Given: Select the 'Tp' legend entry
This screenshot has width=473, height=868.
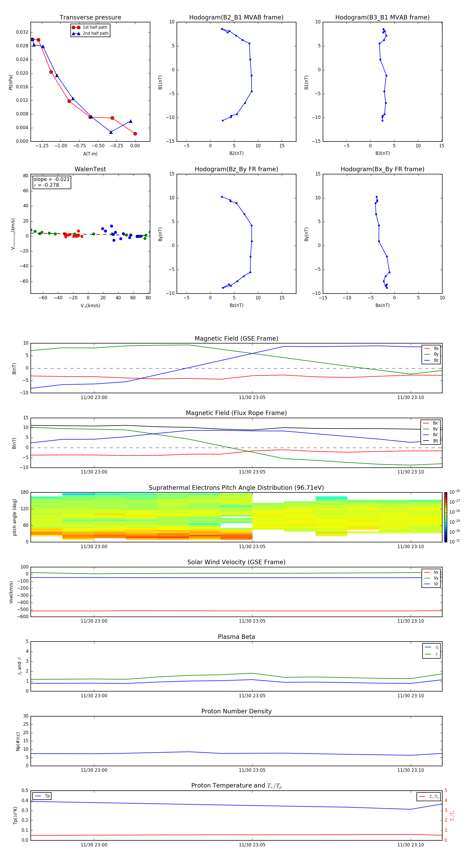Looking at the screenshot, I should [x=42, y=796].
